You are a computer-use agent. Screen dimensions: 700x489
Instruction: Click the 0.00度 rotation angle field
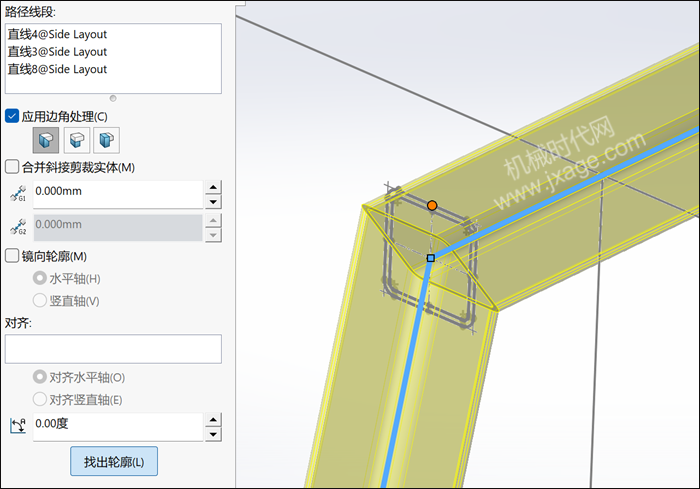118,427
